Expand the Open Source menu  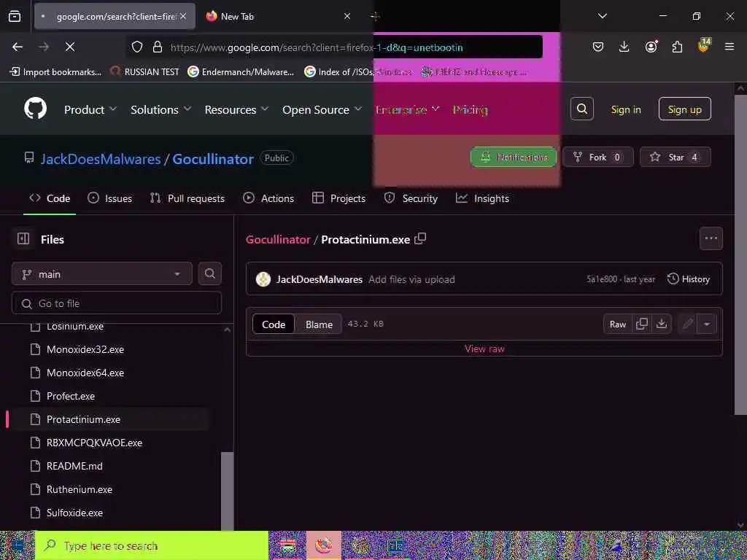click(322, 109)
